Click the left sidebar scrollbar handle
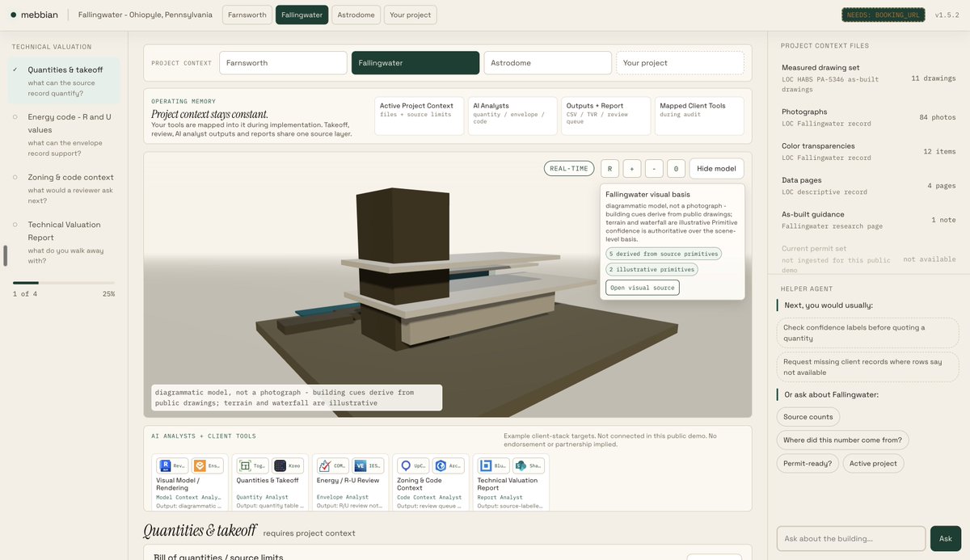Screen dimensions: 970x560 pos(6,256)
